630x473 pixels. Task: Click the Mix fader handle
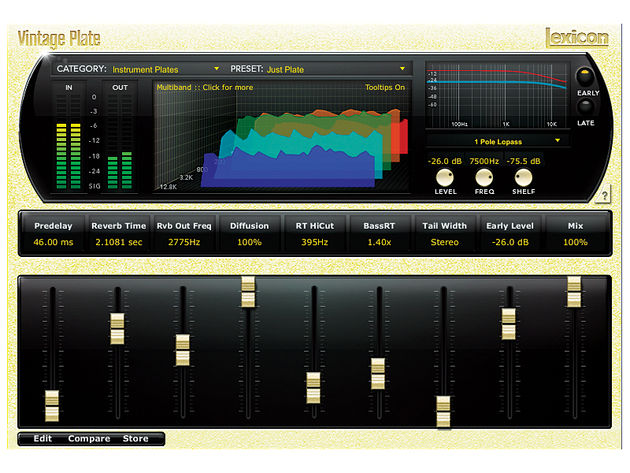574,292
